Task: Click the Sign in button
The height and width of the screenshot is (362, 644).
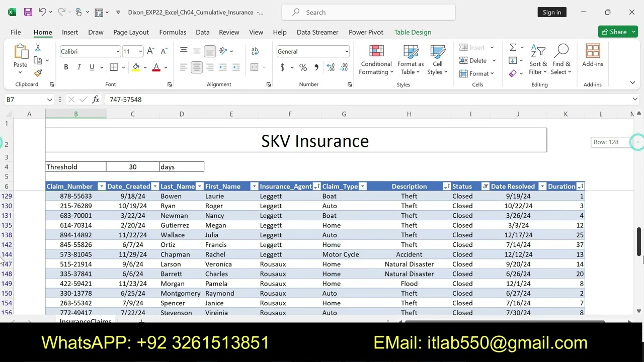Action: coord(552,12)
